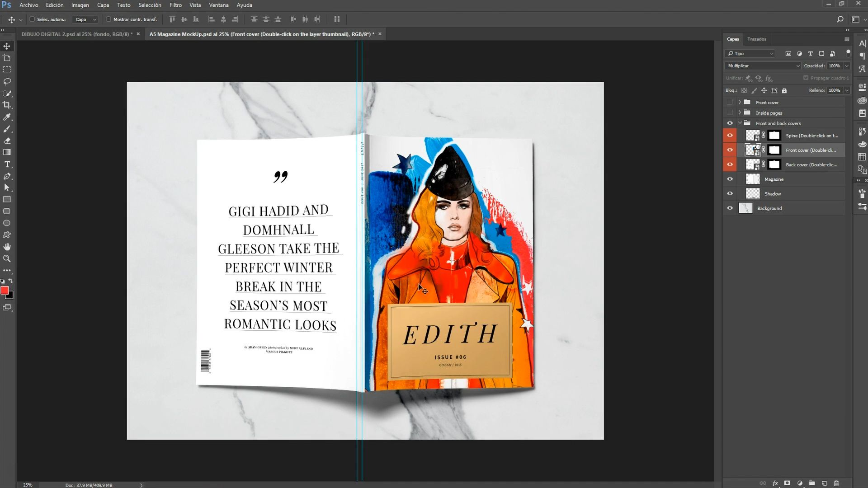Click the Background layer thumbnail

point(745,208)
